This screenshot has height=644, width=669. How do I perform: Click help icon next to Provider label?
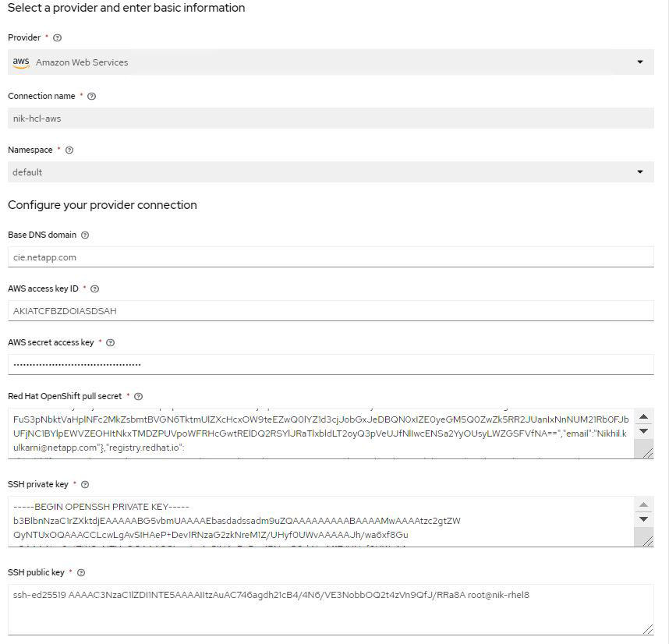point(57,37)
